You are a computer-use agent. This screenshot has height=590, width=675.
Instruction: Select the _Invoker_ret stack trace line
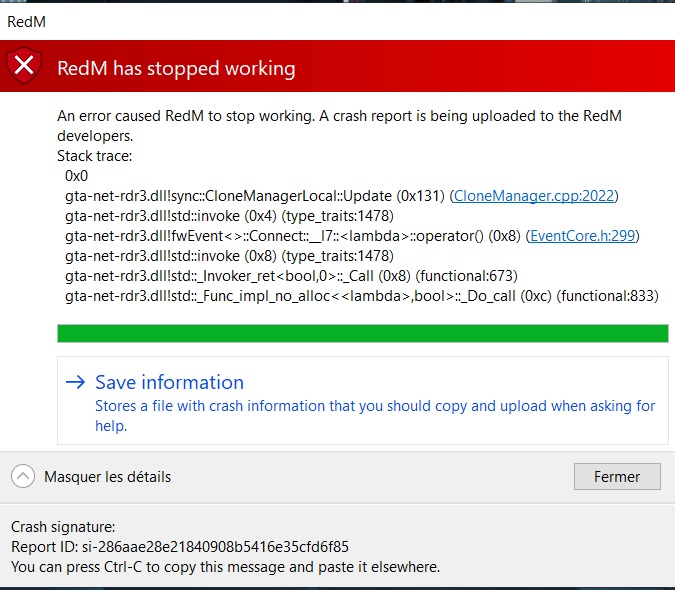[290, 276]
